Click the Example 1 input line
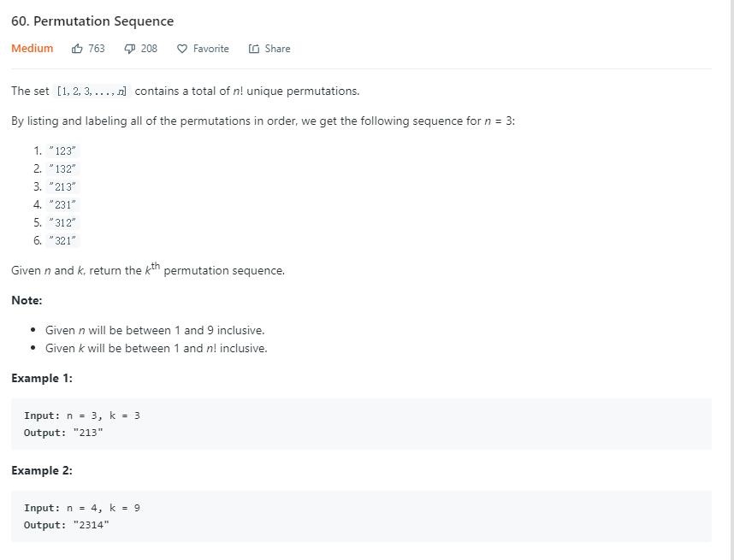Screen dimensions: 734x560 (x=82, y=416)
